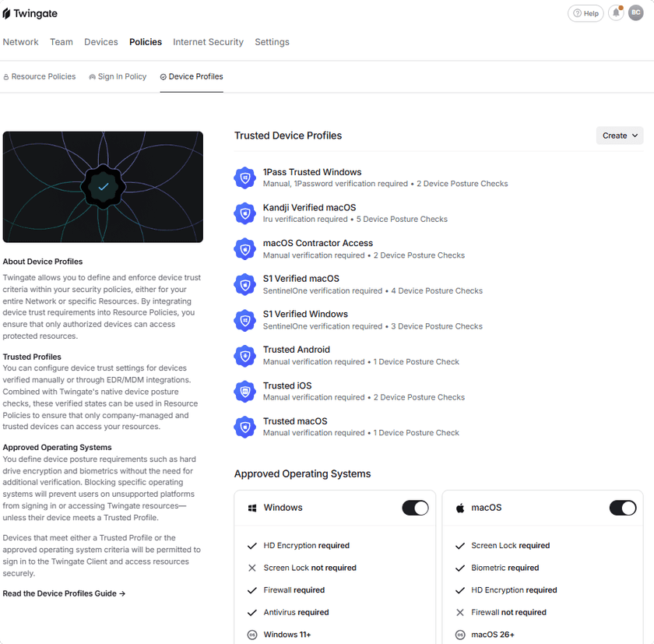Switch to Resource Policies sub-tab
The width and height of the screenshot is (654, 644).
click(x=40, y=77)
